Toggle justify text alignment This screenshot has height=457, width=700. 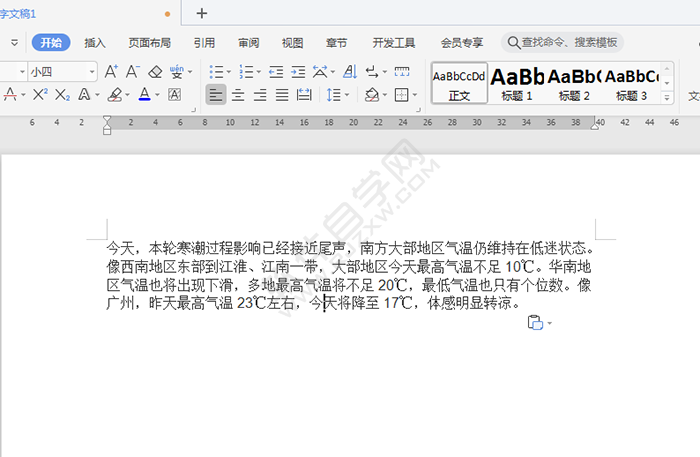point(282,95)
